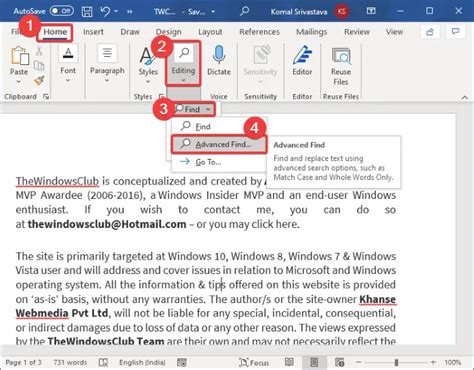This screenshot has height=370, width=474.
Task: Click the Ribbon Display Options icon
Action: (371, 11)
